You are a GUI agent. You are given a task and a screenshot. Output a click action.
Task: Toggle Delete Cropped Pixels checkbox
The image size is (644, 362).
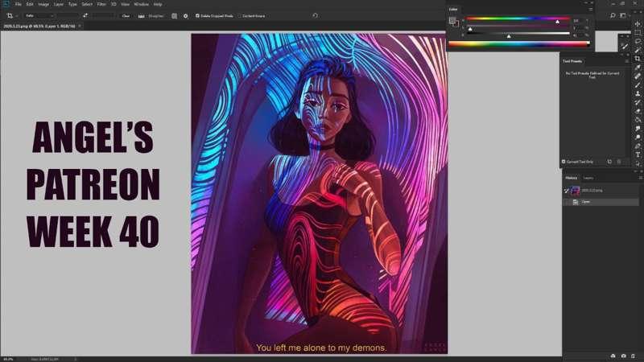click(197, 16)
